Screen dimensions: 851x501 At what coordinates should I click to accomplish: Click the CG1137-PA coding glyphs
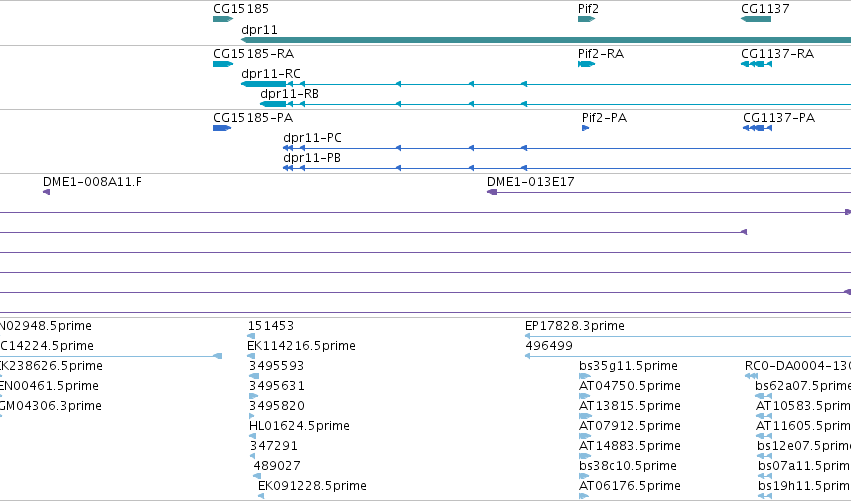click(x=757, y=128)
